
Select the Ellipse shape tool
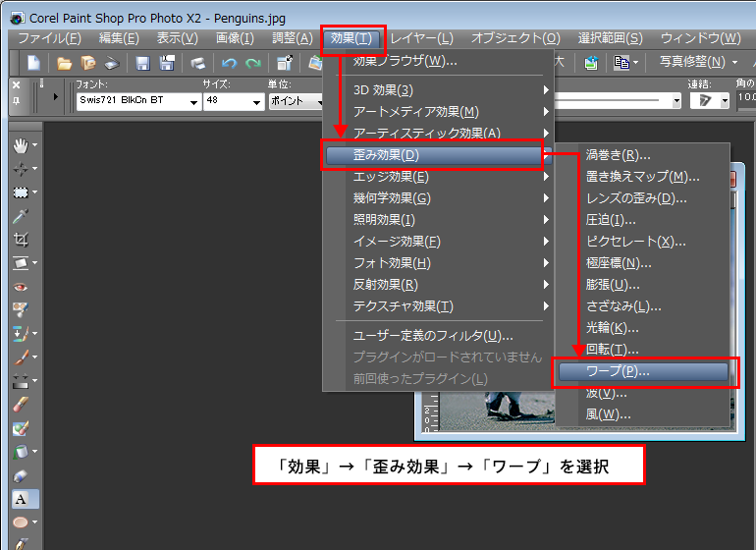pos(21,522)
